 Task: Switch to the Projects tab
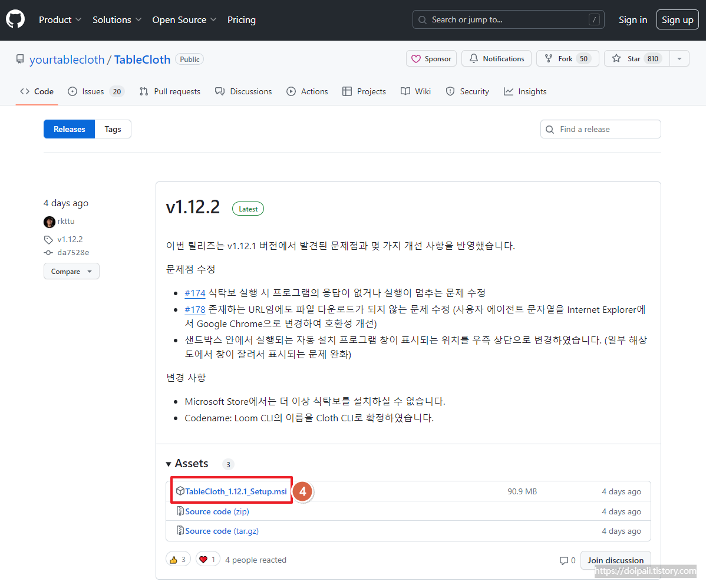(x=364, y=91)
